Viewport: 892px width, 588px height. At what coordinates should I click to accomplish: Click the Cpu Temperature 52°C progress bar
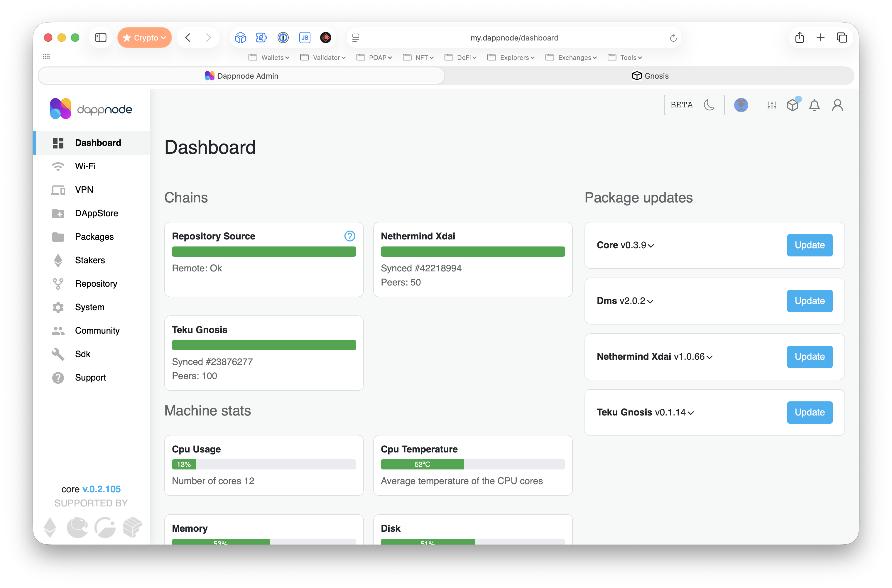pos(472,464)
